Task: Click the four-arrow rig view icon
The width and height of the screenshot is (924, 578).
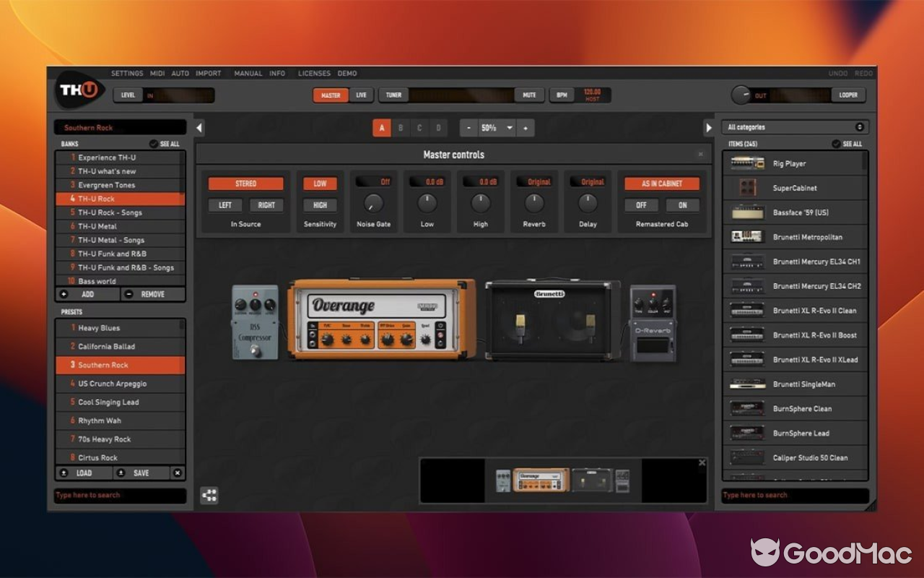Action: click(210, 495)
